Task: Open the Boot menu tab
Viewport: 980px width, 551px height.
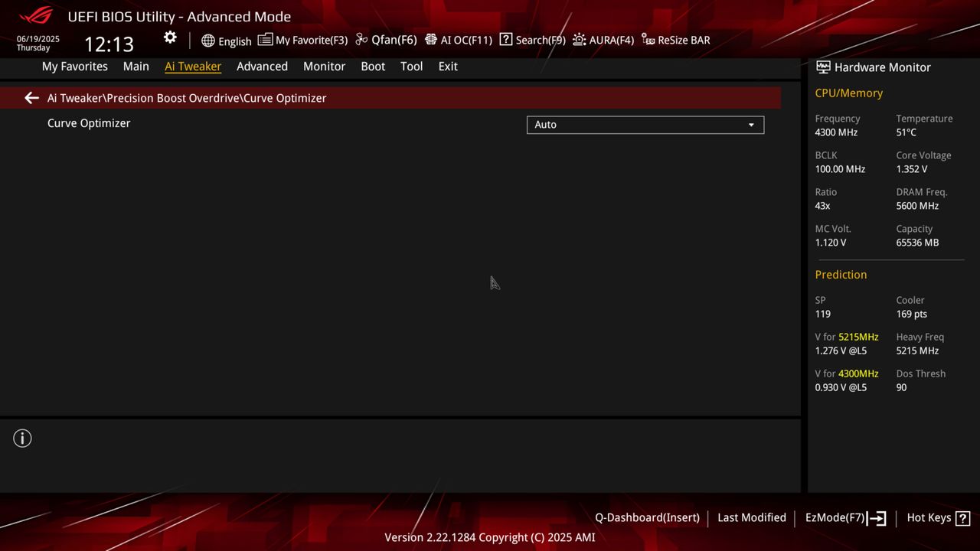Action: click(373, 67)
